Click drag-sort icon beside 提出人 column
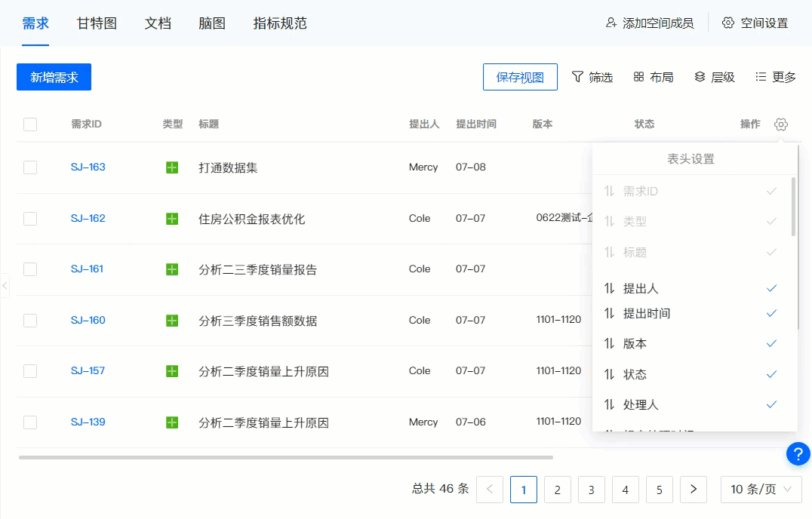 click(x=610, y=288)
